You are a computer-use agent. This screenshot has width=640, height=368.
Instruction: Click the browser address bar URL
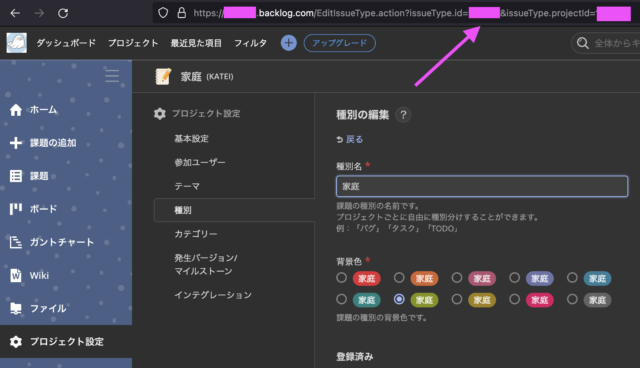[x=412, y=13]
